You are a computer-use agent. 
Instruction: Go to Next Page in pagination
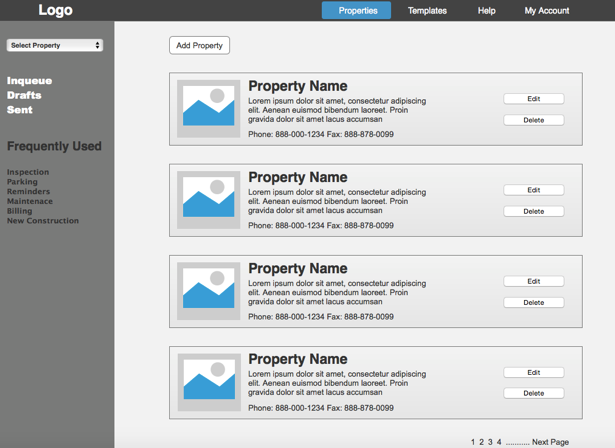click(x=550, y=442)
